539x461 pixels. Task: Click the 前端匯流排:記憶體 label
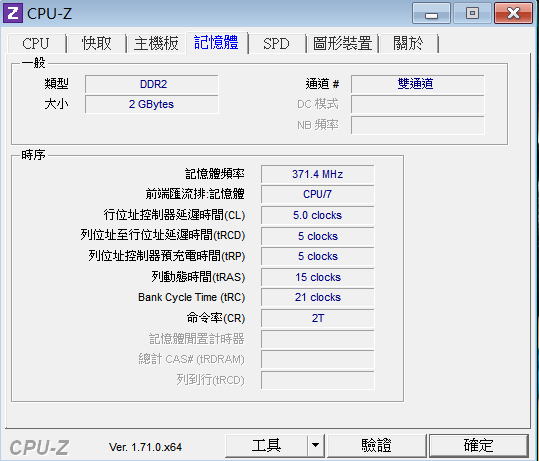(195, 194)
